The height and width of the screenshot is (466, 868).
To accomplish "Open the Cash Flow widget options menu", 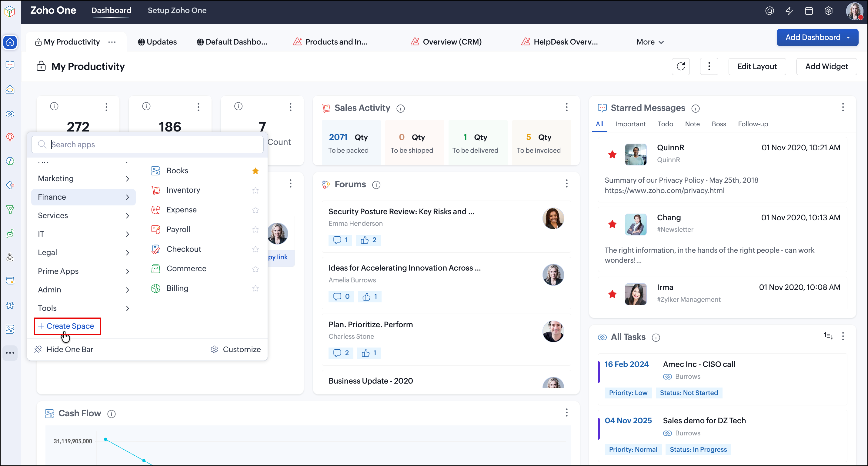I will pos(567,413).
